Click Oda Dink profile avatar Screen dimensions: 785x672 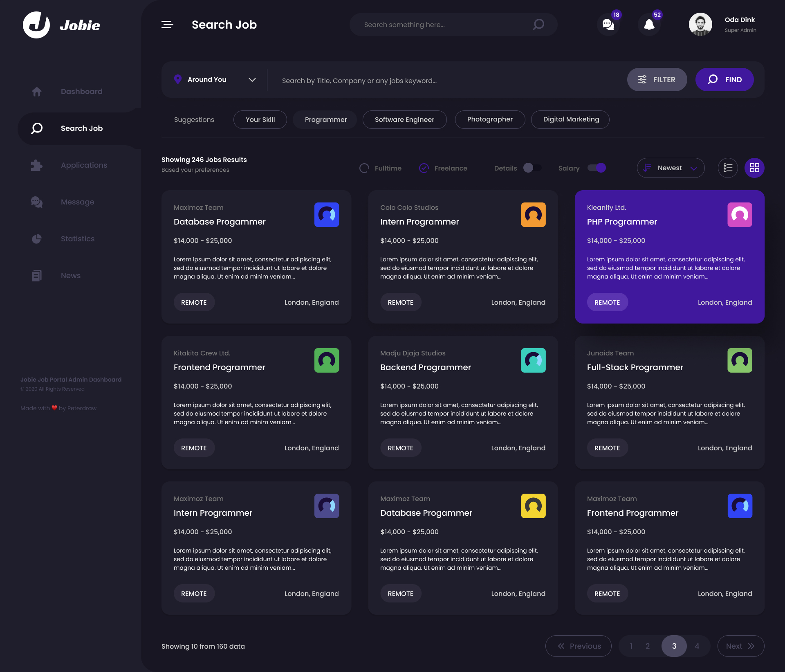(700, 25)
